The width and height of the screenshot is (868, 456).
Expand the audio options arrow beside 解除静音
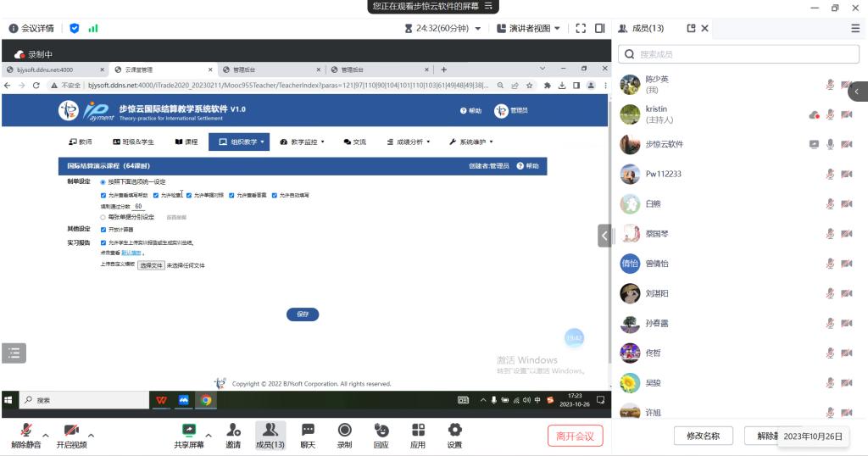(46, 436)
